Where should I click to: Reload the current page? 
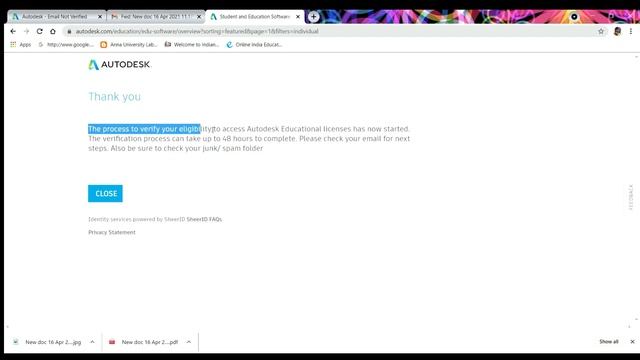point(40,31)
